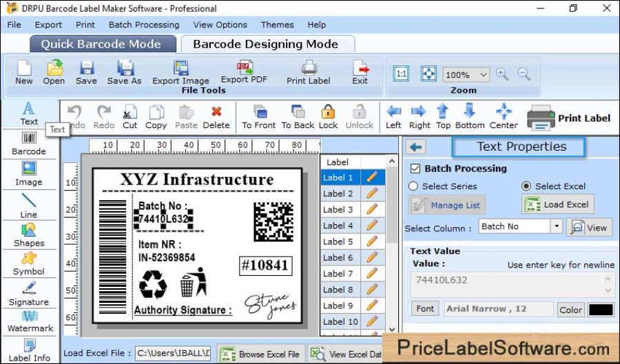Edit Label 5 with pencil icon
Image resolution: width=620 pixels, height=364 pixels.
click(x=372, y=242)
